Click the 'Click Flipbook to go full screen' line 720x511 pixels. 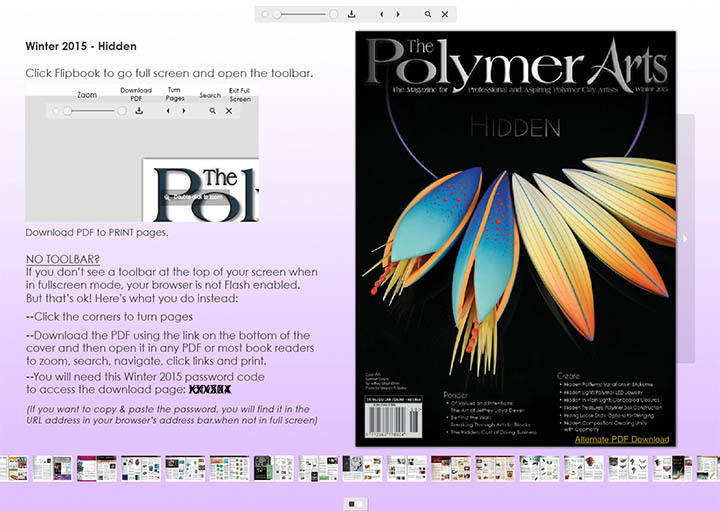pos(169,73)
